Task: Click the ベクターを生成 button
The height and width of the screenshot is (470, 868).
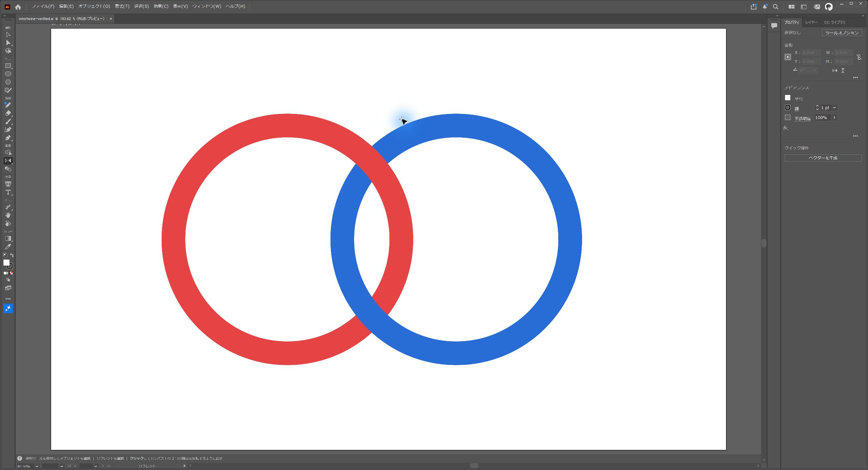Action: 823,158
